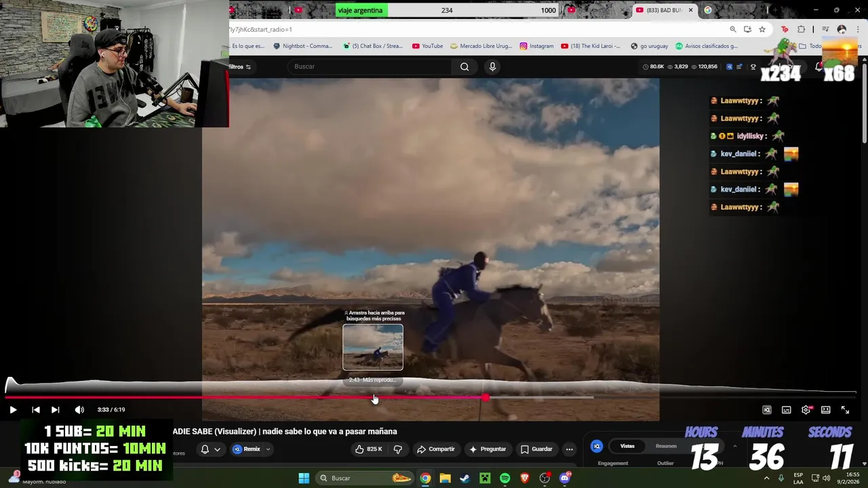Mute the video volume speaker icon

(79, 409)
